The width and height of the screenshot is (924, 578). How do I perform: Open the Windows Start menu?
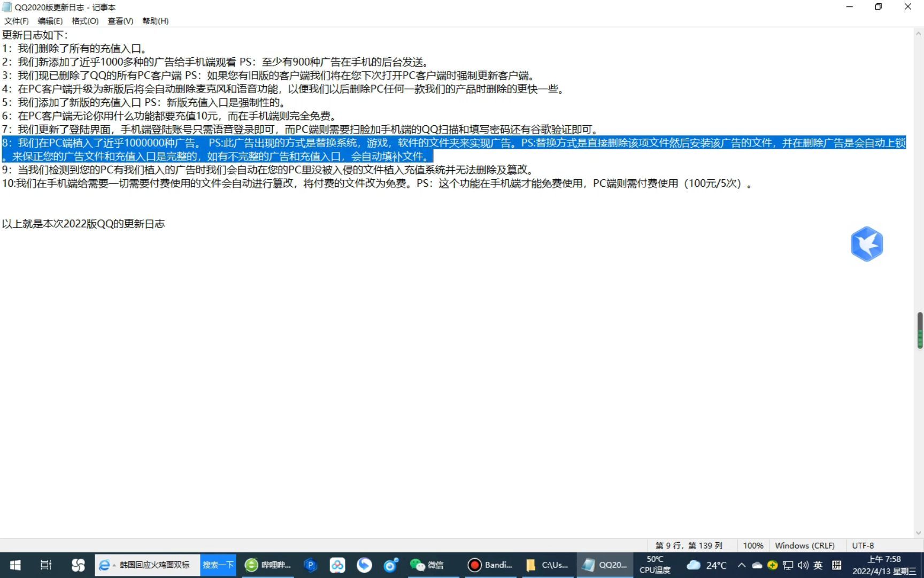(16, 565)
